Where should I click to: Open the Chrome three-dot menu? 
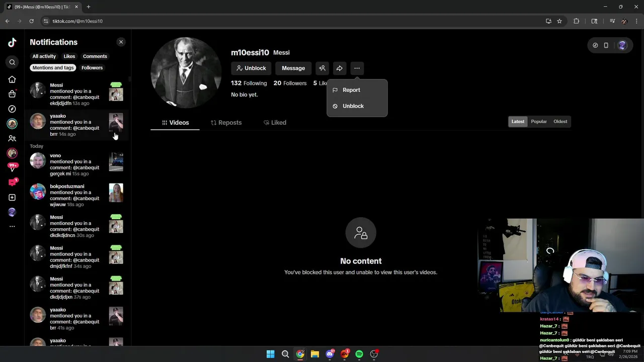click(636, 21)
